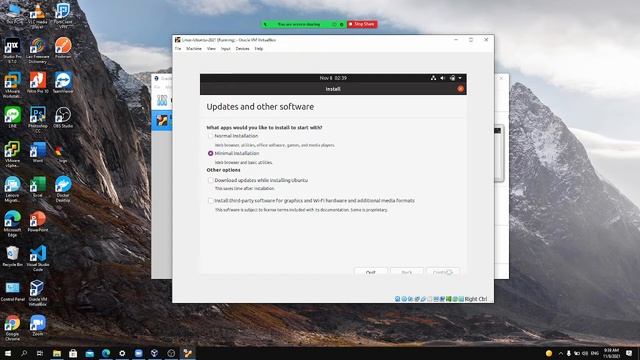Open the Machine menu in VirtualBox

[194, 49]
